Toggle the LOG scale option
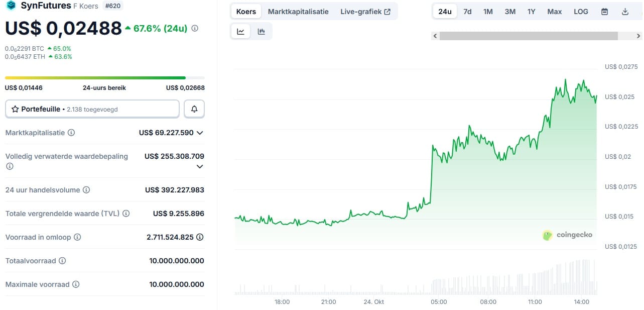Viewport: 644px width, 310px height. point(581,12)
